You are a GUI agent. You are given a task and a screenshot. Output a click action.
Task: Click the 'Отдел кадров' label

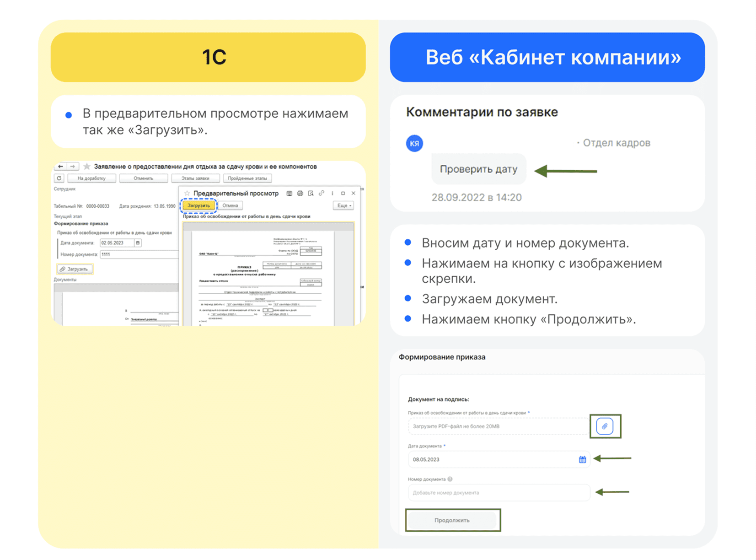click(617, 143)
